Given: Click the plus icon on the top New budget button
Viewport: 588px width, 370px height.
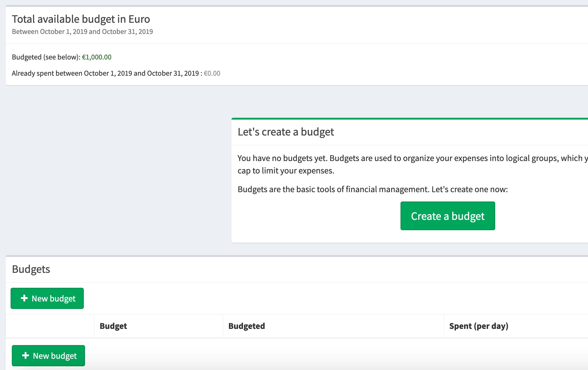Looking at the screenshot, I should 25,298.
